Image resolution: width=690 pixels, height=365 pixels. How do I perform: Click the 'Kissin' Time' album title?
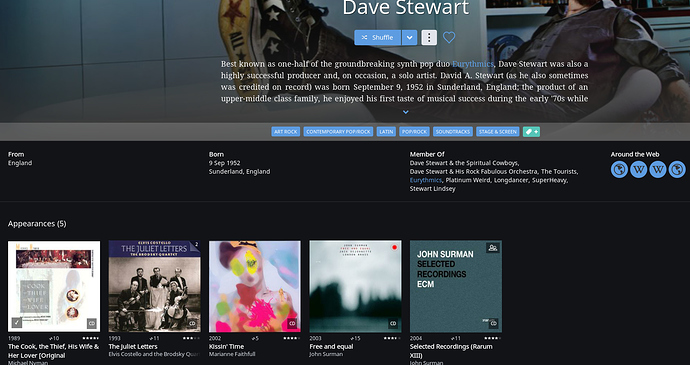click(x=226, y=347)
